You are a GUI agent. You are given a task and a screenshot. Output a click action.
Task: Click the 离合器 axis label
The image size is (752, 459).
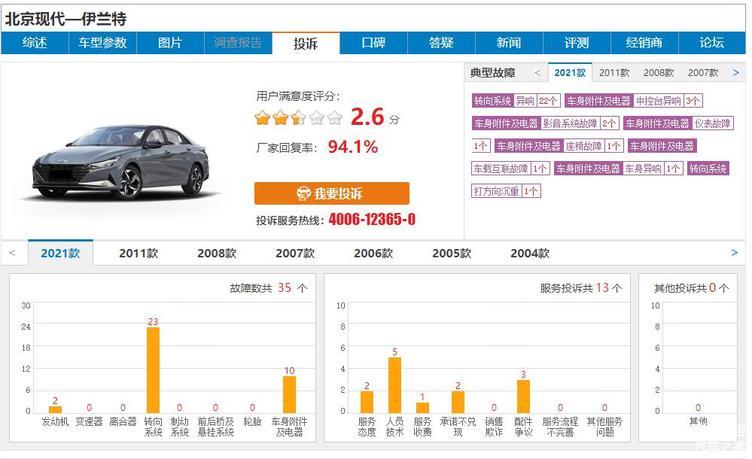tap(123, 422)
